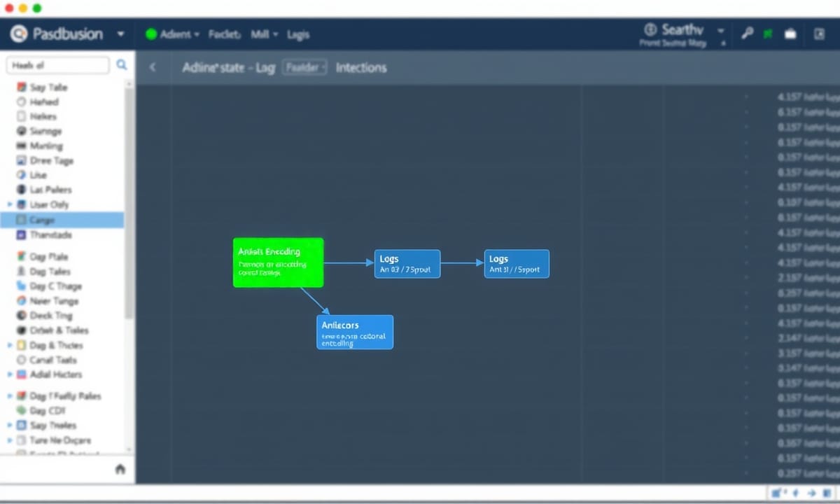Expand the User Osfy tree item
This screenshot has height=504, width=840.
click(x=10, y=204)
